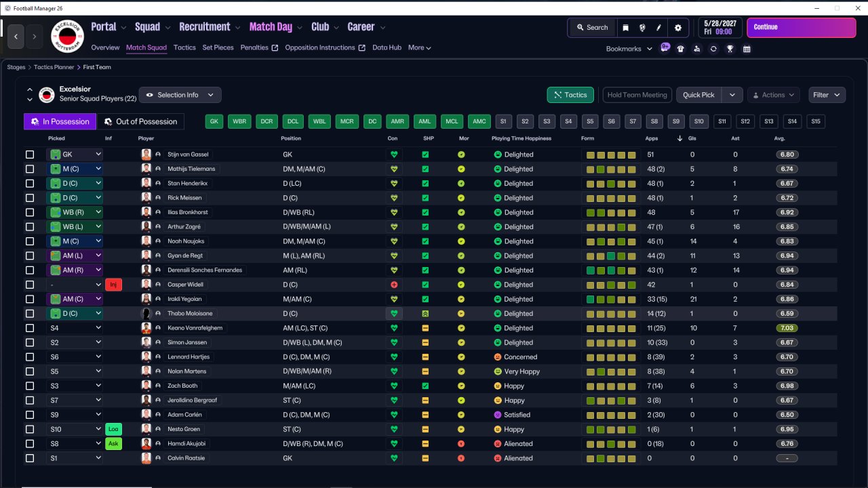Click Stijn van Gassel's portrait

(146, 155)
